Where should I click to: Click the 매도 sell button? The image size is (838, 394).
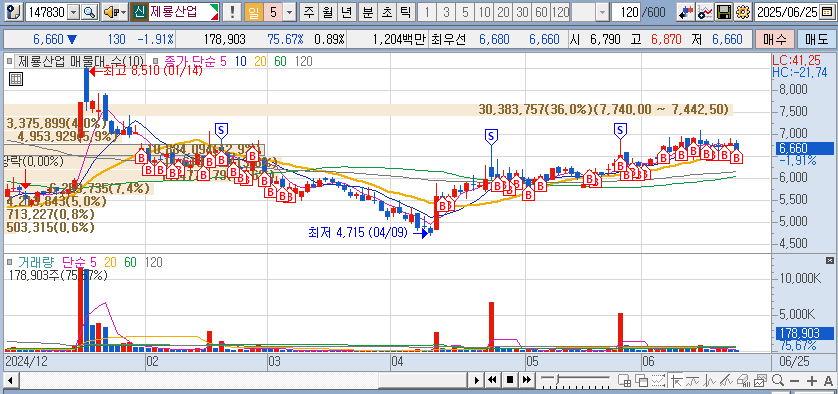pos(816,39)
